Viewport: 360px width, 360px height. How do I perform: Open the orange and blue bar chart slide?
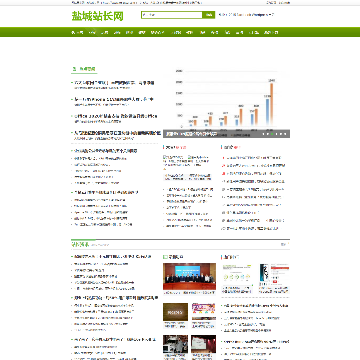(x=226, y=99)
